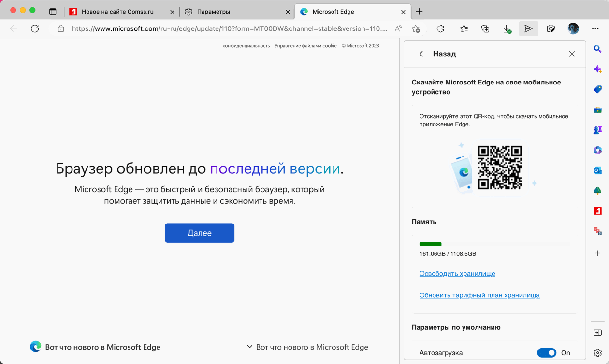Close the Comss.ru tab
The image size is (609, 364).
click(173, 12)
